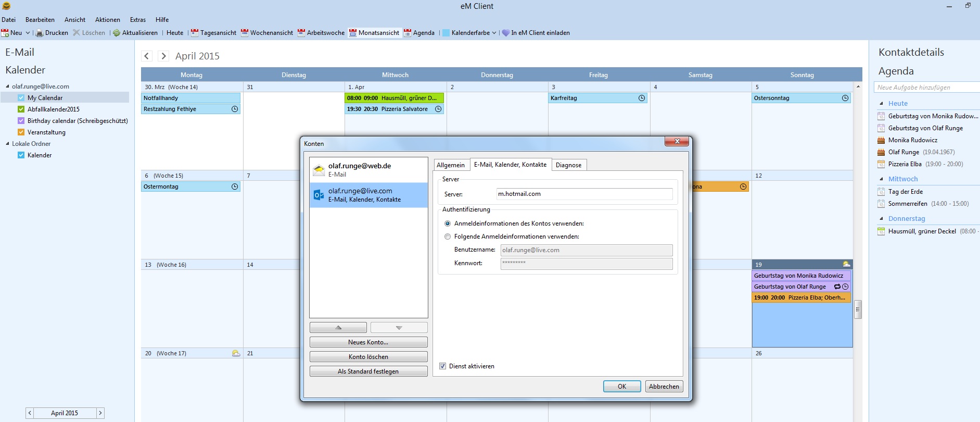Image resolution: width=980 pixels, height=422 pixels.
Task: Click Konto löschen button
Action: tap(368, 357)
